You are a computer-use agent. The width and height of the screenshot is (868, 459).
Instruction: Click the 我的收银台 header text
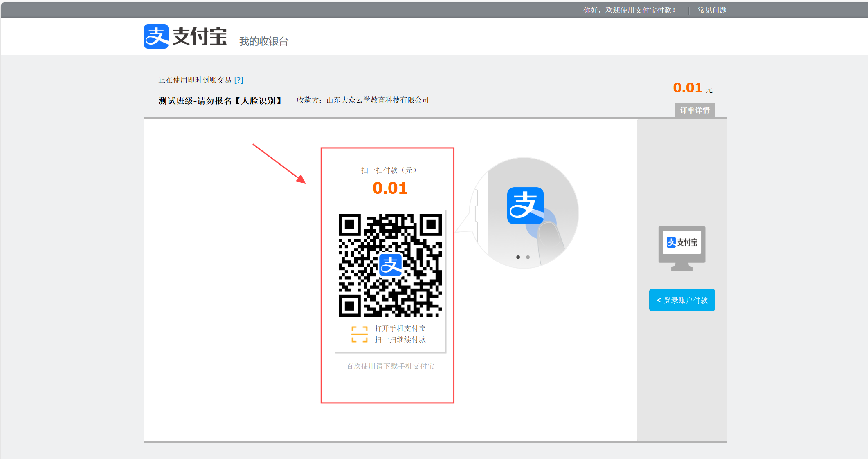click(264, 41)
